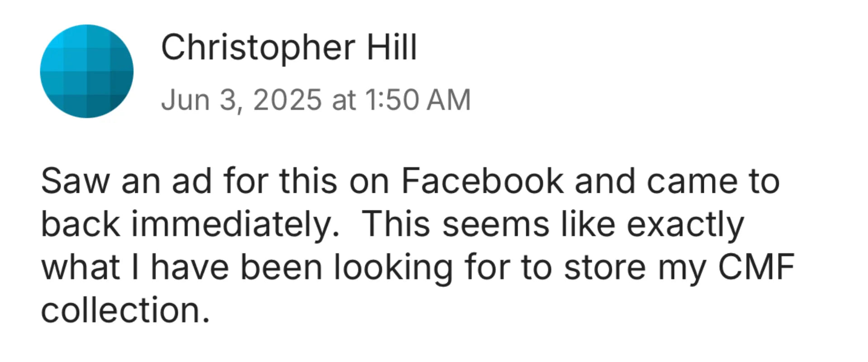
Task: Click the word seems in the comment
Action: click(495, 224)
